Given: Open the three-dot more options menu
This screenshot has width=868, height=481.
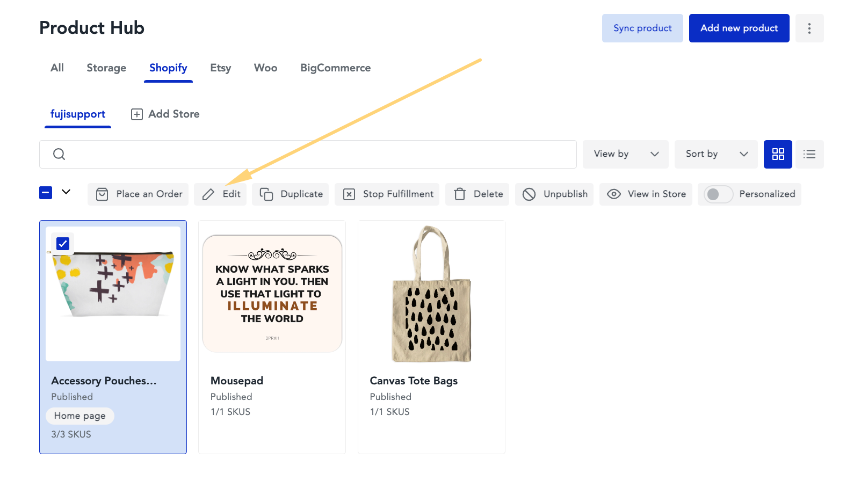Looking at the screenshot, I should pyautogui.click(x=809, y=28).
